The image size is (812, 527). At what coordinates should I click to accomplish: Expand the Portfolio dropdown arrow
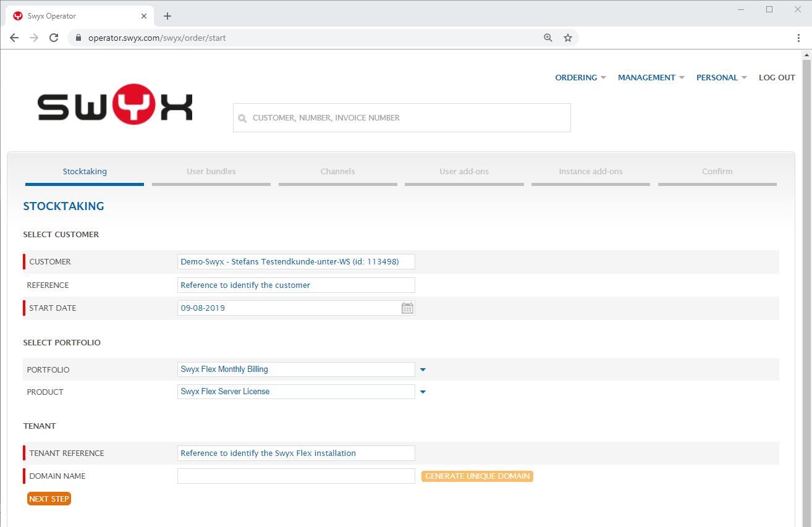pos(423,369)
